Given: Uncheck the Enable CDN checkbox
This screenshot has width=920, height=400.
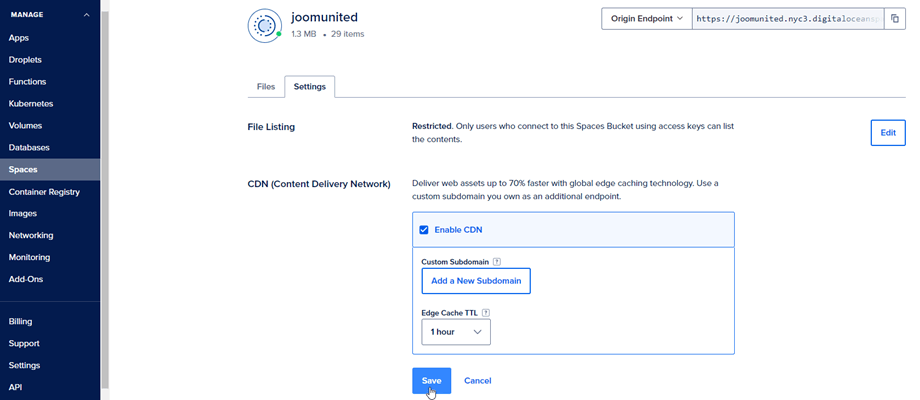Looking at the screenshot, I should coord(424,230).
